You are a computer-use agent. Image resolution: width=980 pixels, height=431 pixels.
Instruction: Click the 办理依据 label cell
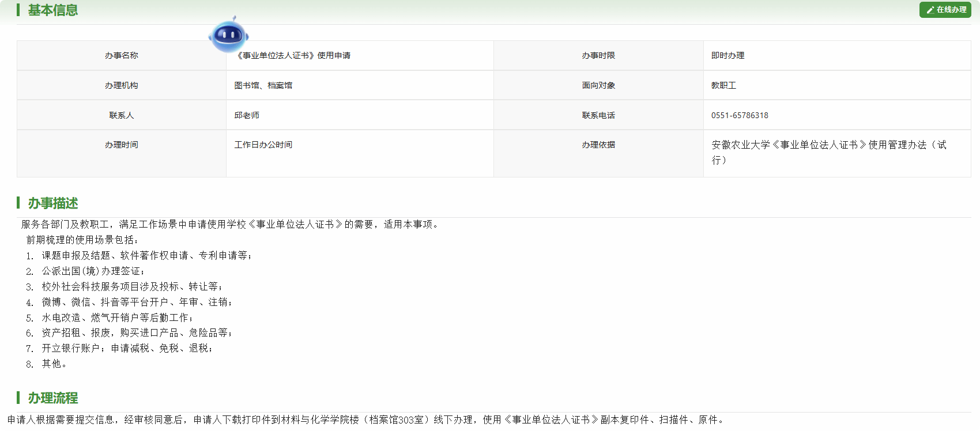coord(598,145)
